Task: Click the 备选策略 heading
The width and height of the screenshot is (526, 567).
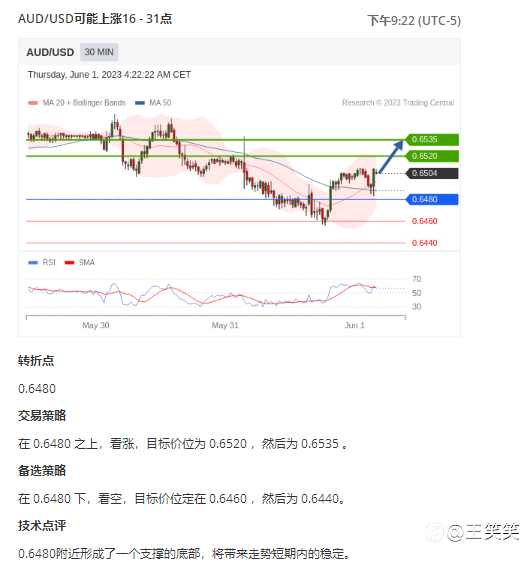Action: coord(42,471)
